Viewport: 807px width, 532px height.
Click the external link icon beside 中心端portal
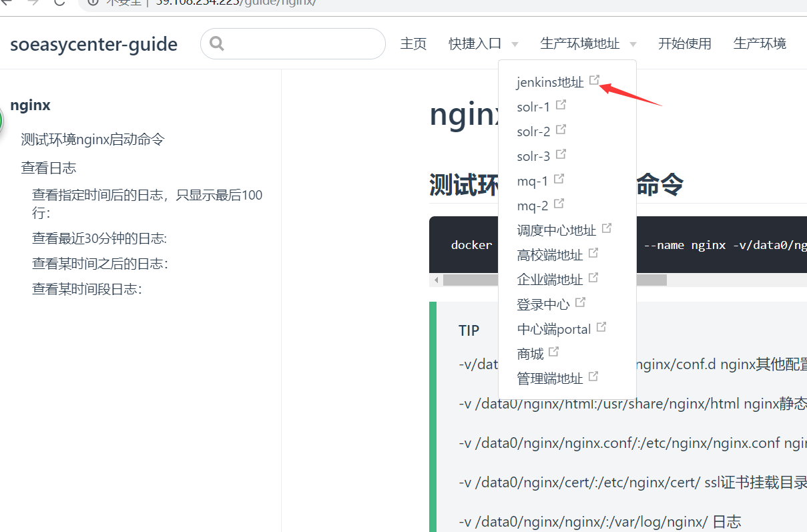(601, 327)
